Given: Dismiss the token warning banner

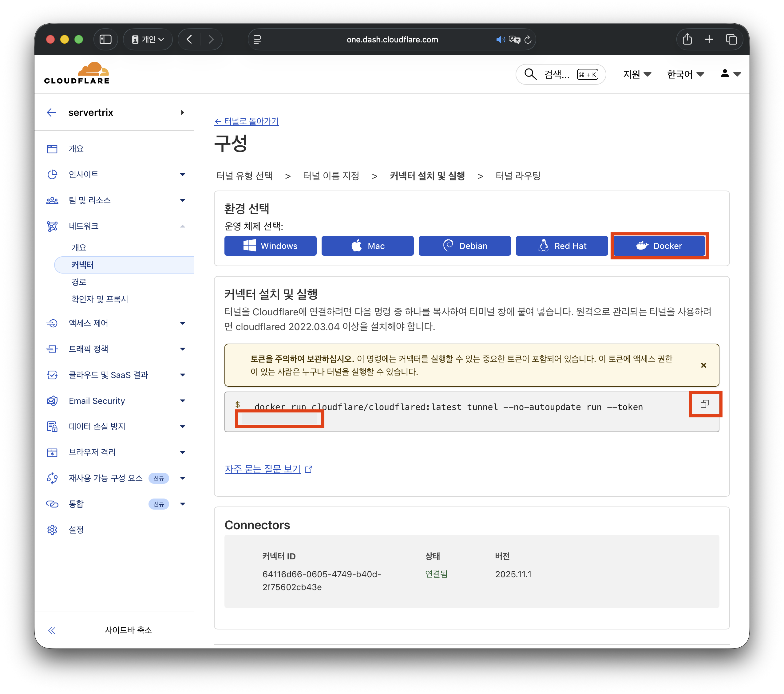Looking at the screenshot, I should (703, 365).
